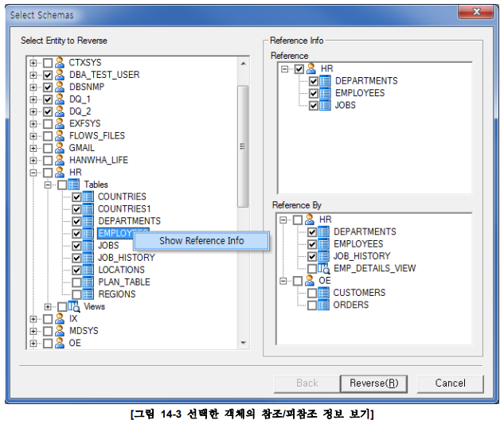Click the Tables folder icon under HR

click(74, 185)
